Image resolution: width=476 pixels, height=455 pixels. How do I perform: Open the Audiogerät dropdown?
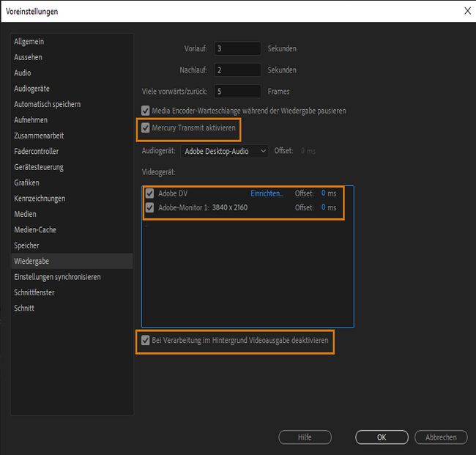click(224, 151)
